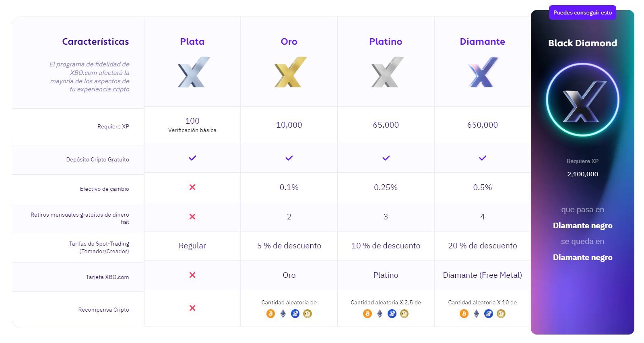Screen dimensions: 644x343
Task: Click the Tarjeta XBO.com row label
Action: pos(107,277)
